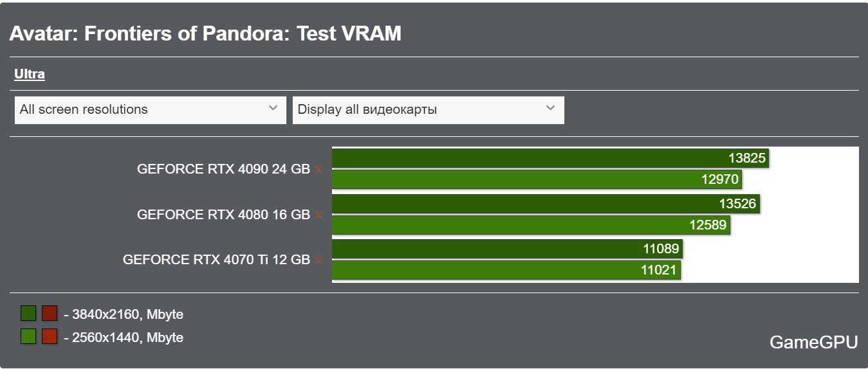The height and width of the screenshot is (369, 868).
Task: Click the dark green 3840x2160 legend square
Action: click(28, 314)
